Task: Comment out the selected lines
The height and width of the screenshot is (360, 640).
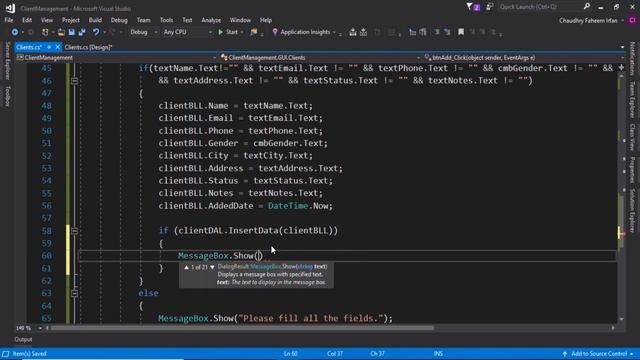Action: point(436,32)
